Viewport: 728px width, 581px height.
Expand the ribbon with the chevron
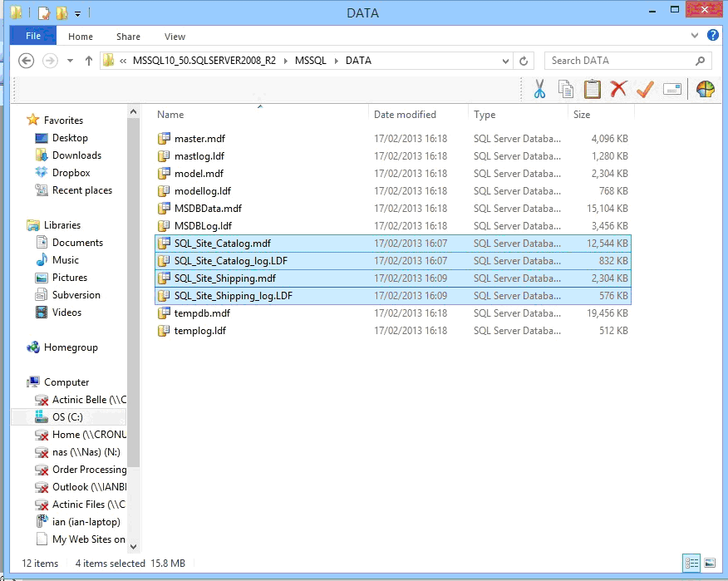click(696, 37)
